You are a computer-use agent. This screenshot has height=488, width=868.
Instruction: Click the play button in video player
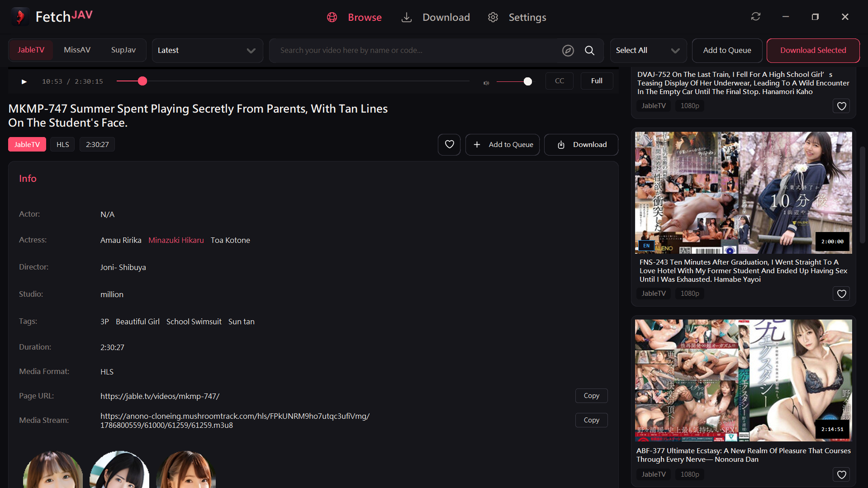(24, 81)
